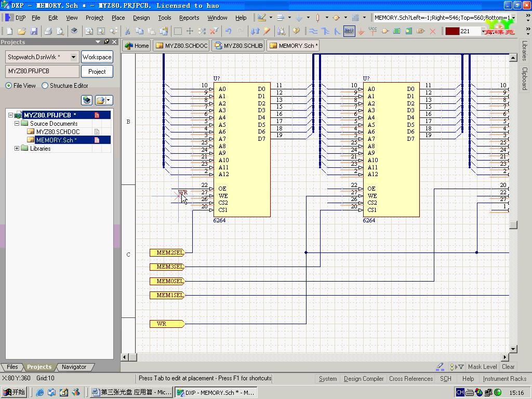Image resolution: width=532 pixels, height=399 pixels.
Task: Click the hierarchy up/down arrows icon
Action: click(255, 31)
